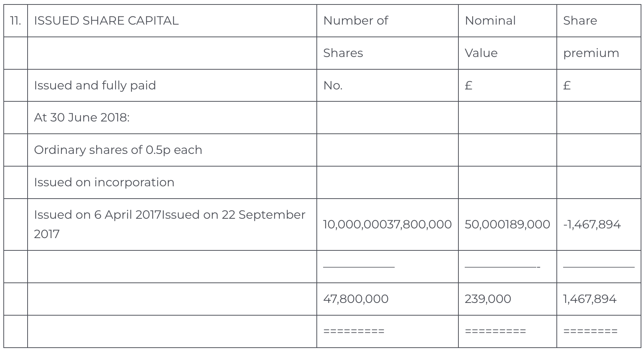The height and width of the screenshot is (351, 644).
Task: Click "Ordinary shares of 0.5p each" text
Action: 118,150
